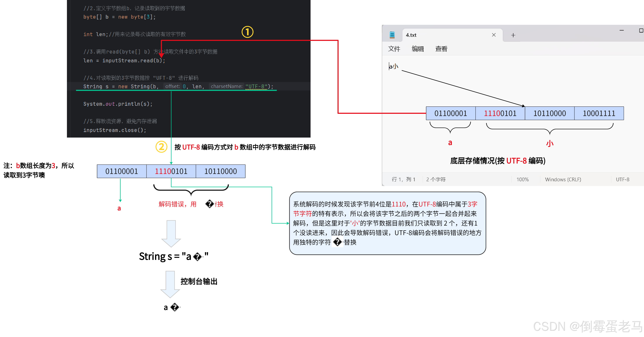Click the yellow circled number 1 marker
Viewport: 644px width, 337px height.
[x=247, y=32]
